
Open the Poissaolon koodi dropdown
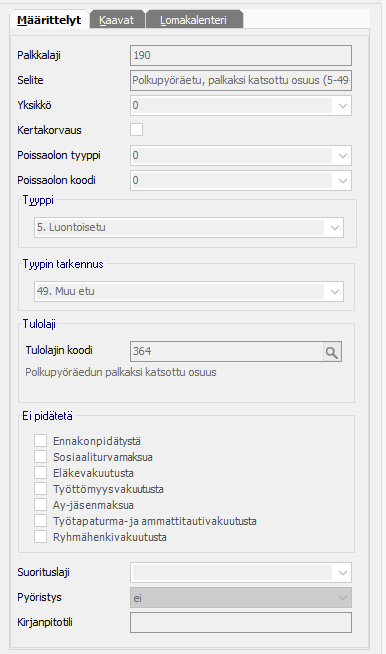241,181
